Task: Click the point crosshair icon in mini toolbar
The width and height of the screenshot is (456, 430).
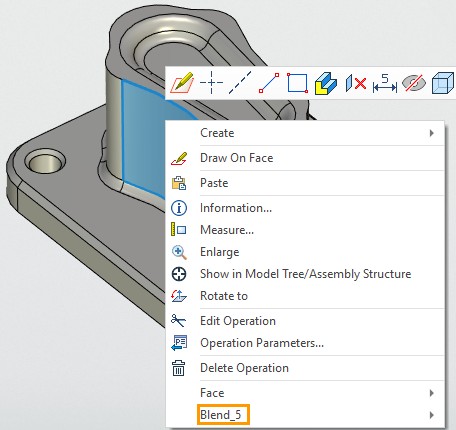Action: pos(211,82)
